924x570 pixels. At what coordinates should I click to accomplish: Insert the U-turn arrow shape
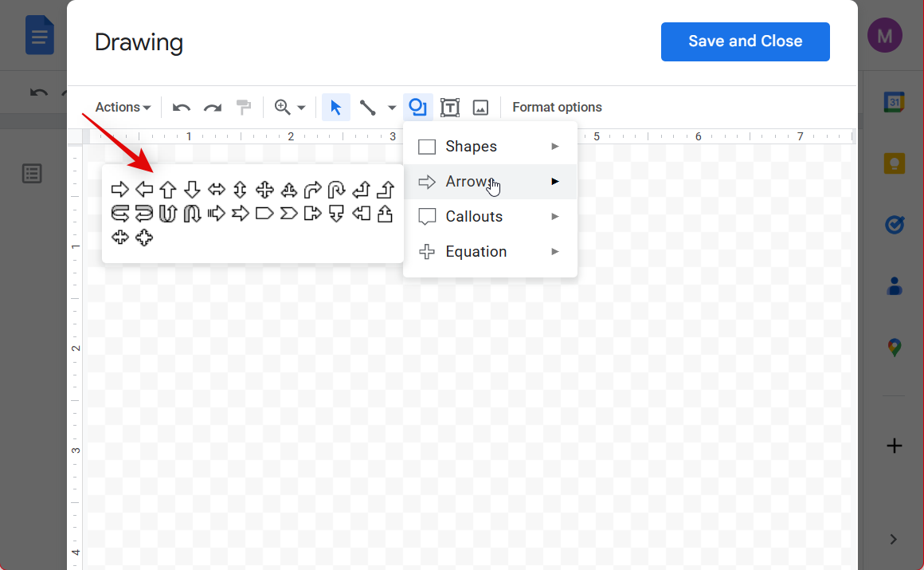click(x=336, y=190)
